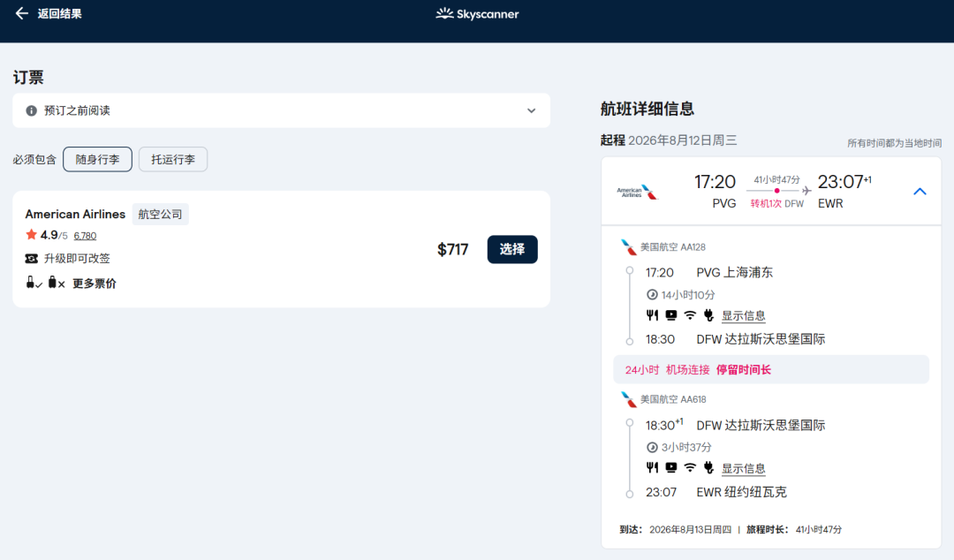Open the 6,780 reviews link
This screenshot has width=954, height=560.
click(x=85, y=236)
